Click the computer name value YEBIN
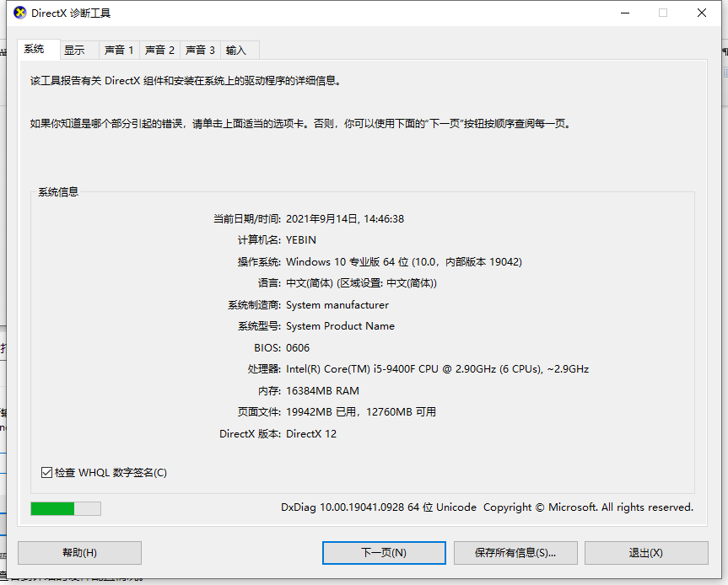This screenshot has height=585, width=728. coord(301,239)
